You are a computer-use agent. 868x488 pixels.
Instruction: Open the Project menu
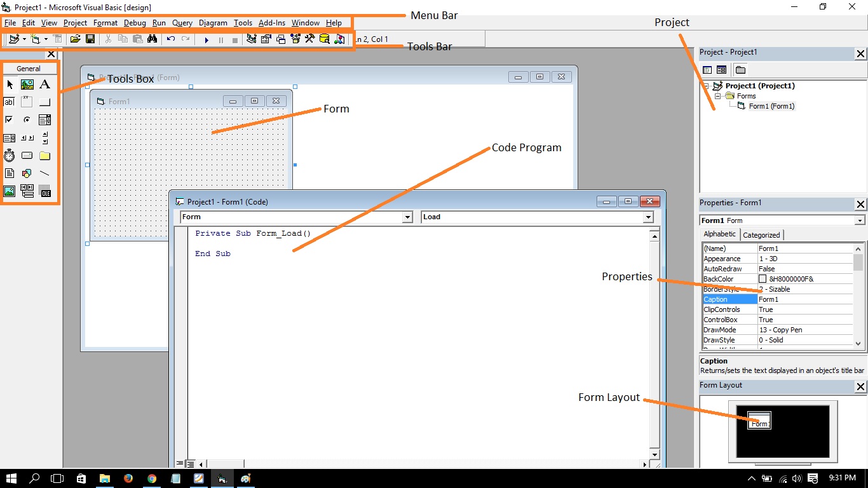[x=75, y=22]
